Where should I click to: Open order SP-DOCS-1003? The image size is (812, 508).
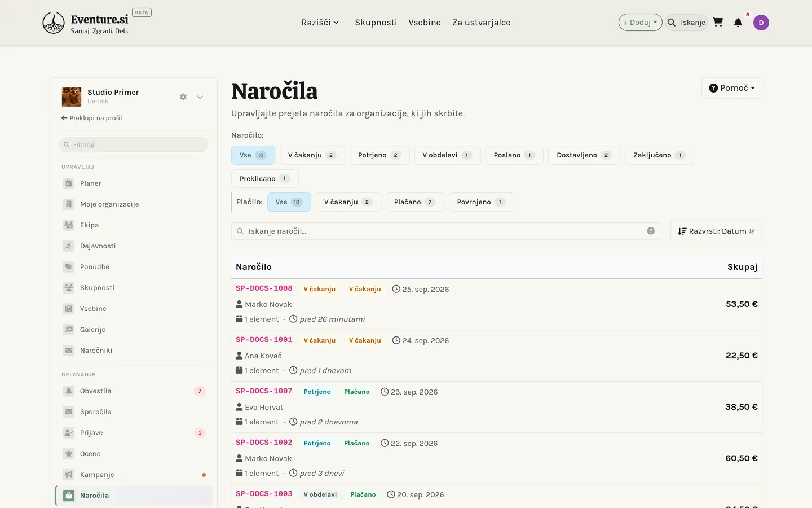(264, 494)
